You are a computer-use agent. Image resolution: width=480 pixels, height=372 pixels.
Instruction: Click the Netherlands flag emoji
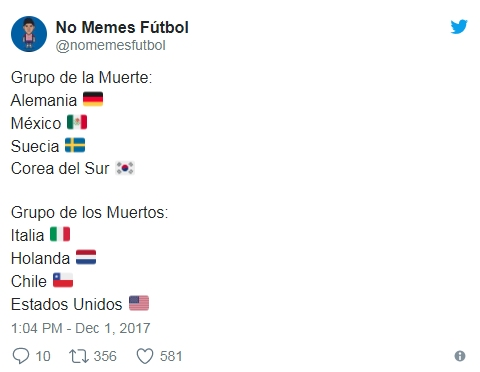[x=86, y=257]
